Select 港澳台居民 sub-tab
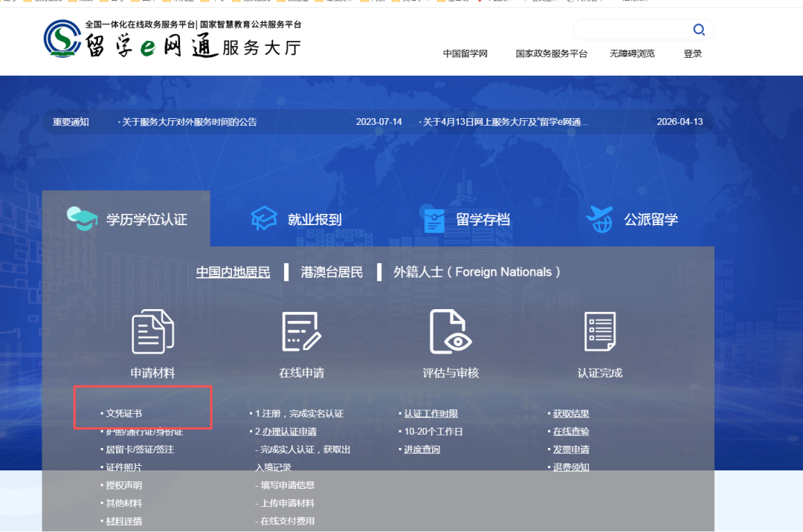 tap(332, 272)
